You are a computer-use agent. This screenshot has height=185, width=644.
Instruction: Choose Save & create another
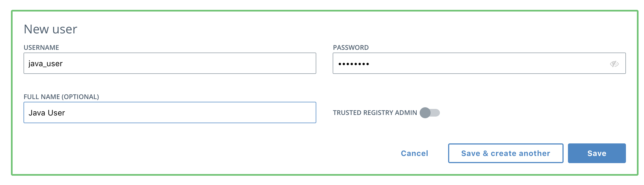click(506, 153)
